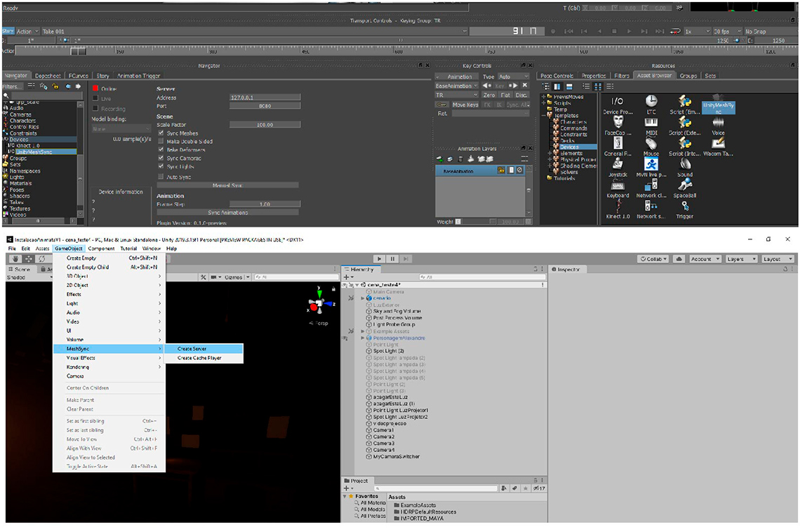Expand the cenario object in Hierarchy
The height and width of the screenshot is (532, 800).
coord(363,298)
